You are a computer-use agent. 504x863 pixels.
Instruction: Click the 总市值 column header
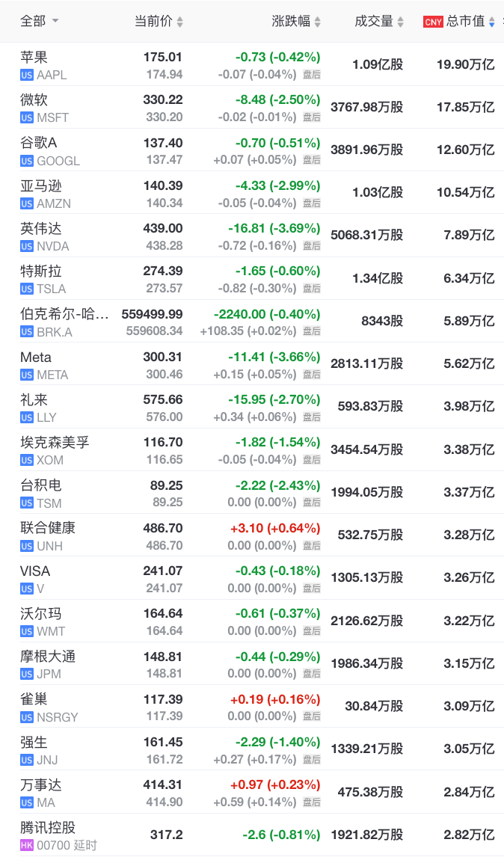465,22
